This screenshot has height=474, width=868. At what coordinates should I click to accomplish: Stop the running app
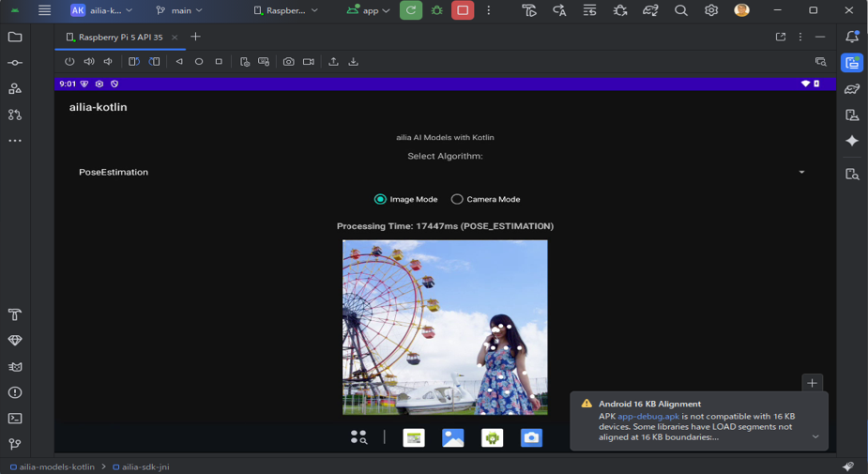tap(463, 10)
